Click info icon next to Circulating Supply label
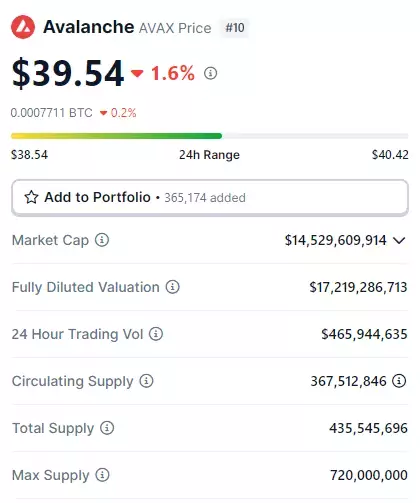The height and width of the screenshot is (503, 420). (x=146, y=381)
